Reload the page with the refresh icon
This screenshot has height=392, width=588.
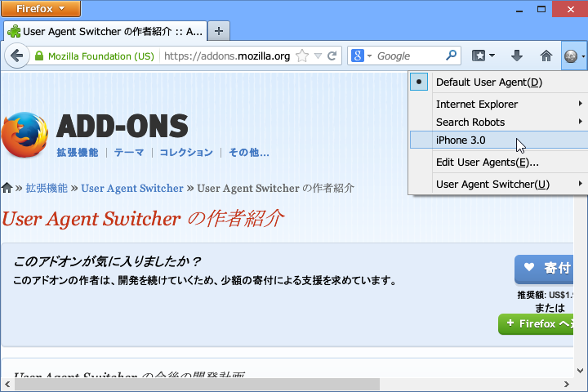pyautogui.click(x=332, y=56)
